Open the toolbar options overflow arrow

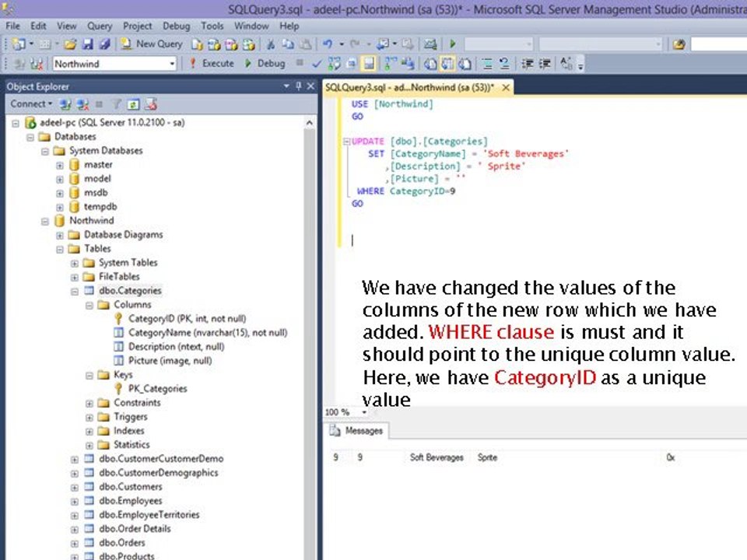tap(580, 65)
